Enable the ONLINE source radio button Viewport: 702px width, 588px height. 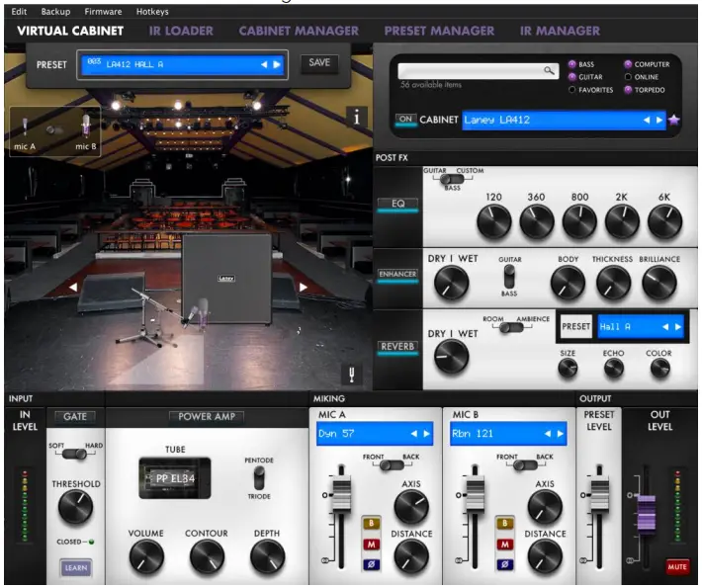(x=628, y=76)
